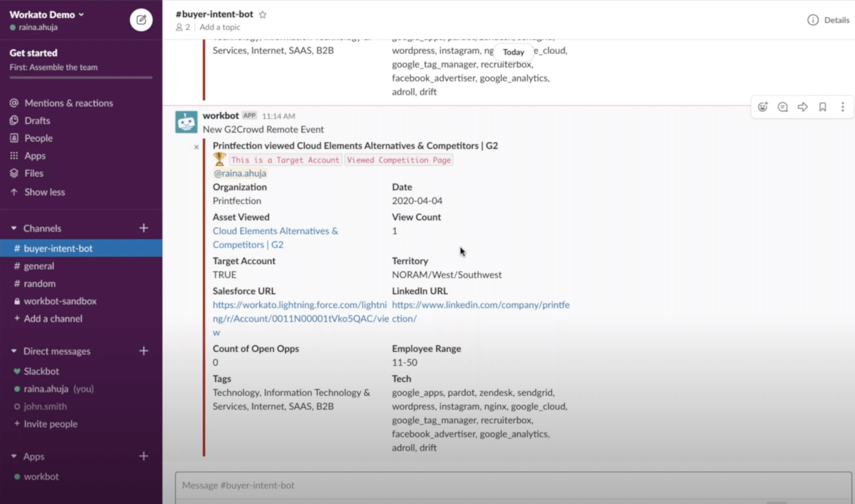Open Mentions & reactions
855x504 pixels.
[x=68, y=103]
